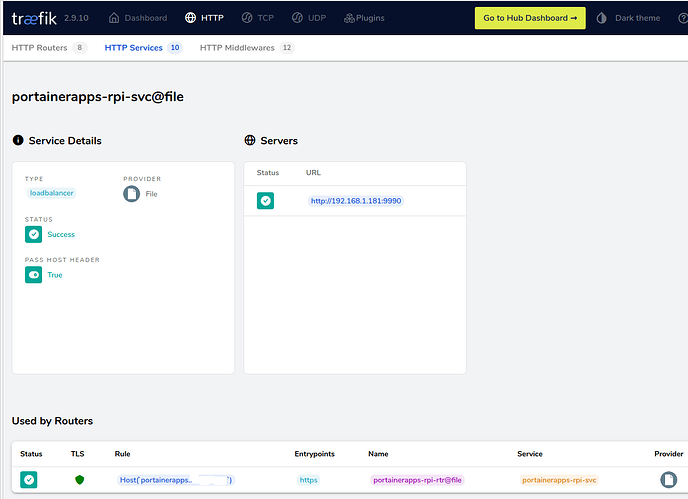The image size is (688, 499).
Task: Click the Success status check icon
Action: click(x=33, y=234)
